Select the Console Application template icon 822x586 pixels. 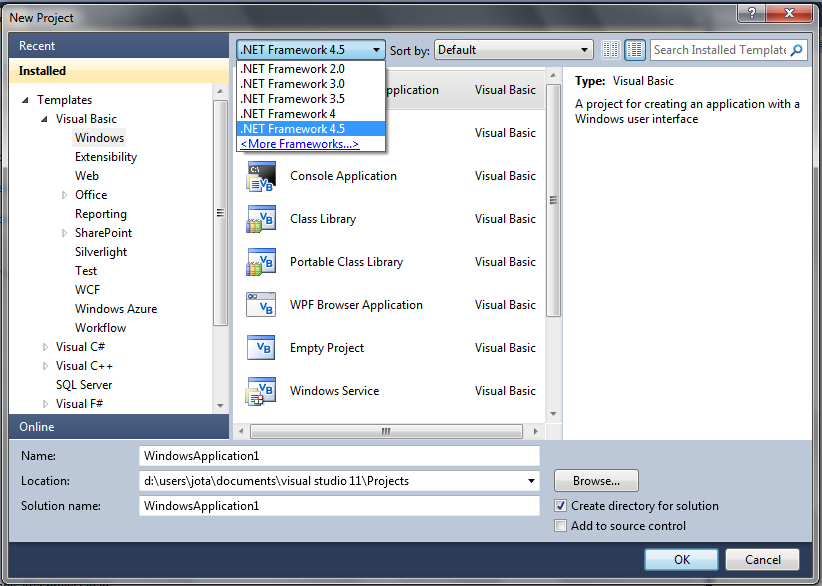261,176
